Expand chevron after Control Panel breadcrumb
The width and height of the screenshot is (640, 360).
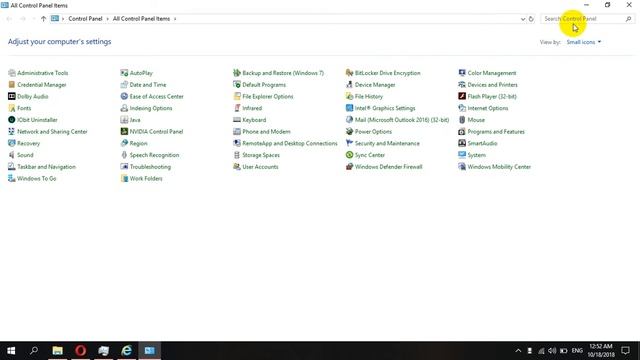108,19
